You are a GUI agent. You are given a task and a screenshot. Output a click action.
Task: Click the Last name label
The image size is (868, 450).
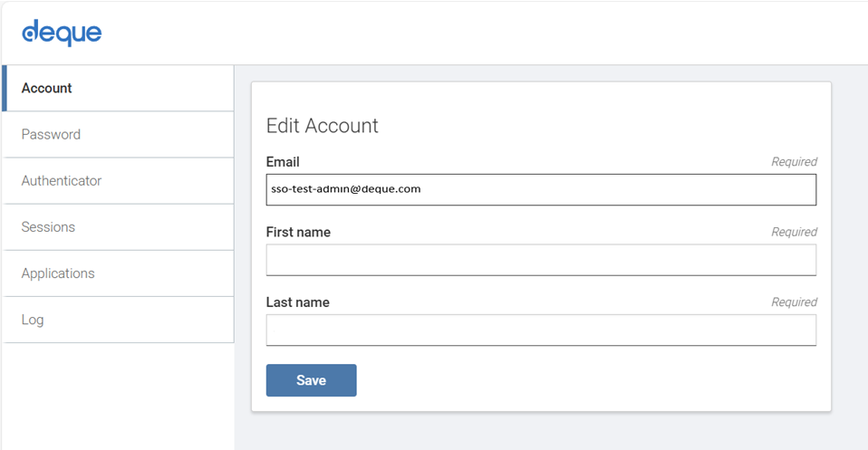[297, 302]
